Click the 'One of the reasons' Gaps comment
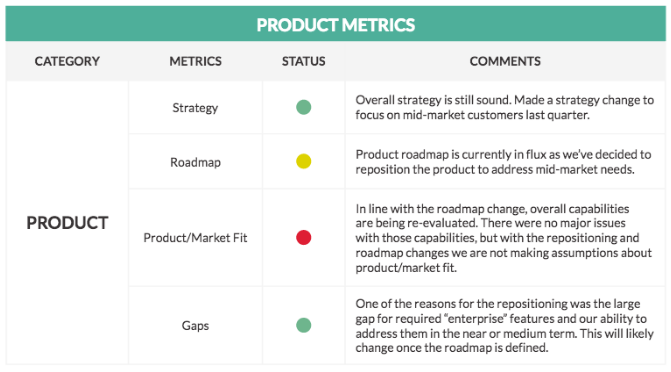This screenshot has width=671, height=372. point(505,325)
